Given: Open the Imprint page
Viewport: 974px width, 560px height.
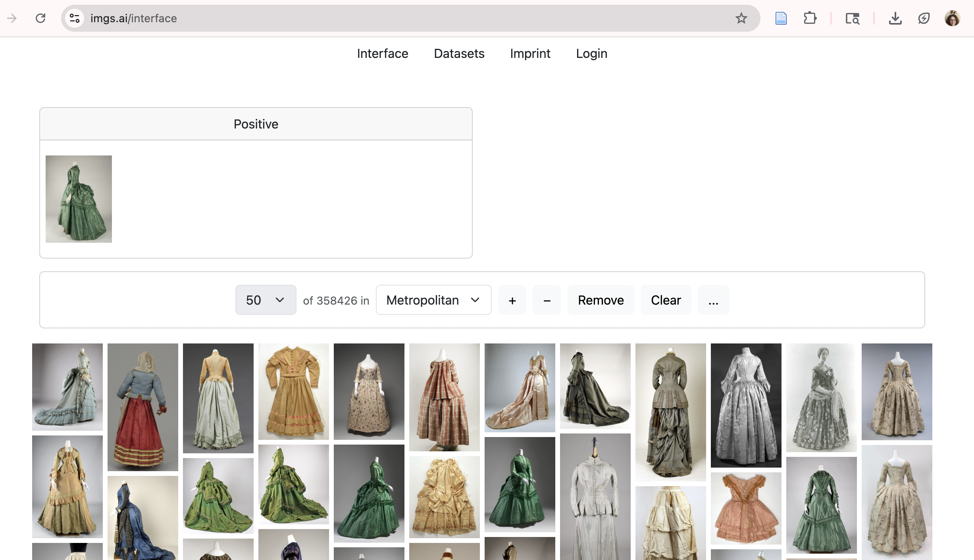Looking at the screenshot, I should [x=530, y=54].
